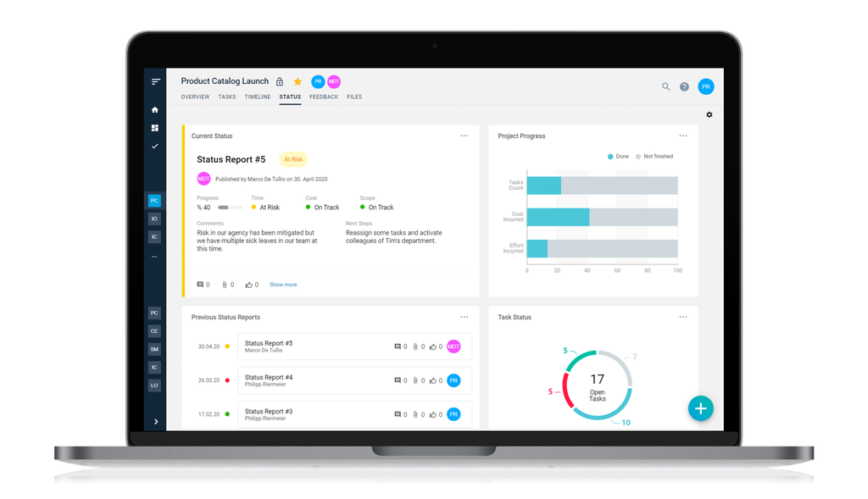Open Task Status card options menu
The image size is (868, 499).
pos(683,317)
